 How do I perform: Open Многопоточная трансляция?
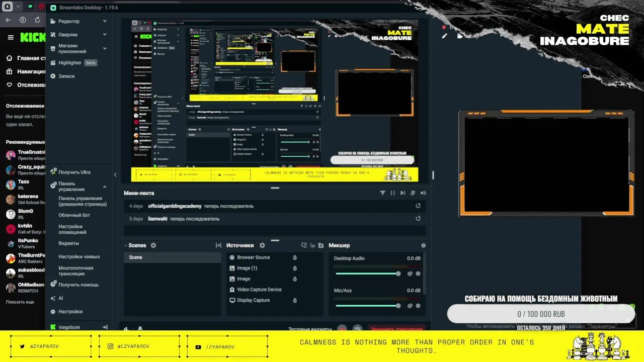coord(75,271)
